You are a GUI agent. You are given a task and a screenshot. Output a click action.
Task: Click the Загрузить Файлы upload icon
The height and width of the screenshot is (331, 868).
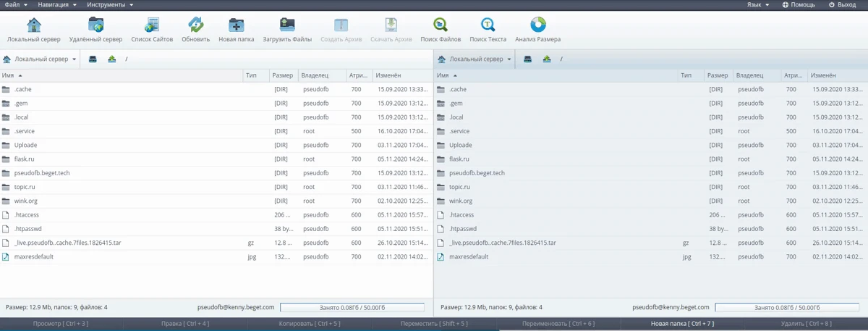click(x=287, y=25)
